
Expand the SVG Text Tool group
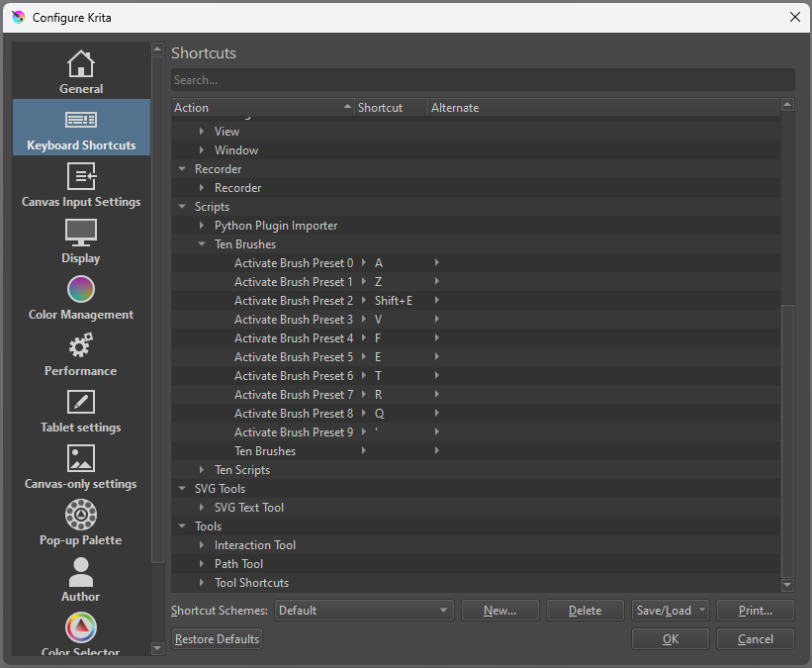[202, 508]
